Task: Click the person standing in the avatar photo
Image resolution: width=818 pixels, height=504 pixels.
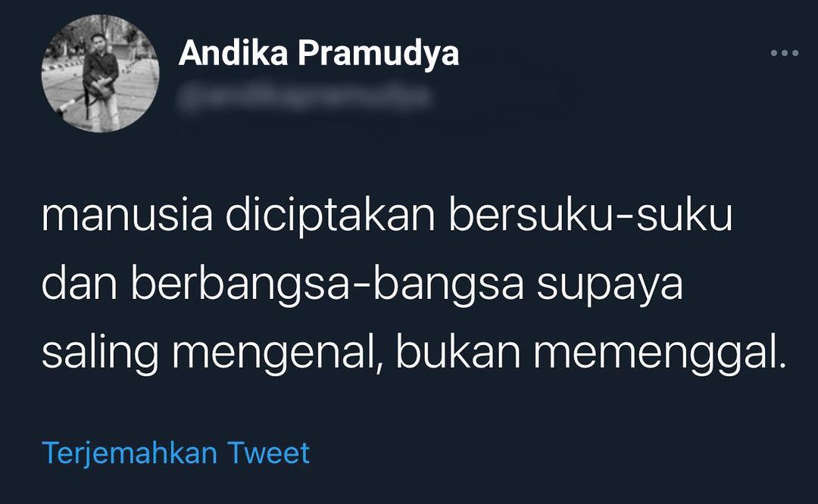Action: 101,81
